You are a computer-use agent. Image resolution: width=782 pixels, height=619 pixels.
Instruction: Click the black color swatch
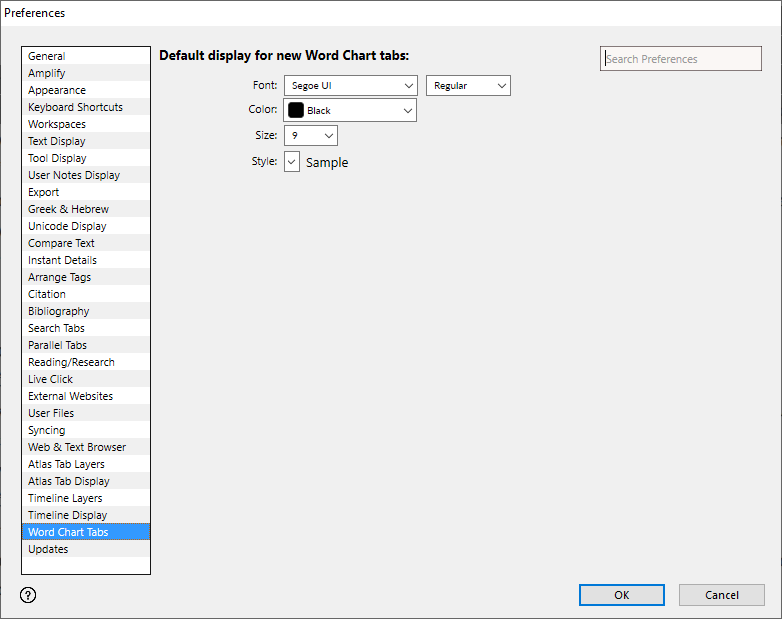tap(296, 110)
